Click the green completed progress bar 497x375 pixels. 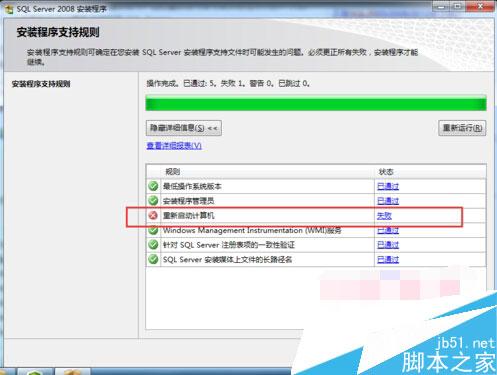(316, 103)
